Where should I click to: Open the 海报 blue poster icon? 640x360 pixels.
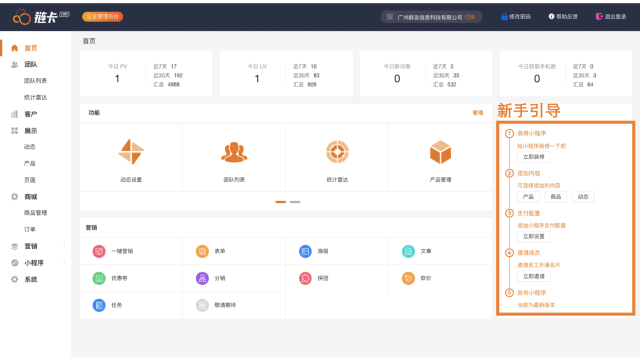[x=305, y=251]
